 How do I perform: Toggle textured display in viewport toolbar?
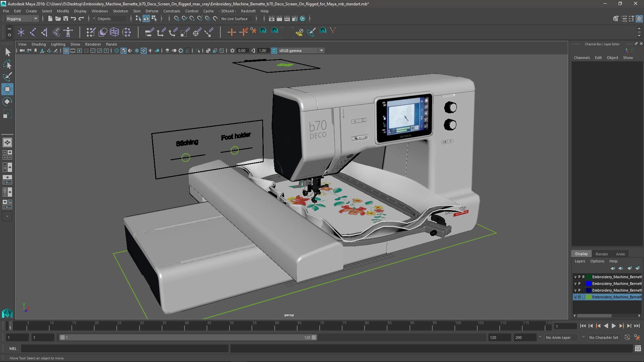tap(144, 51)
